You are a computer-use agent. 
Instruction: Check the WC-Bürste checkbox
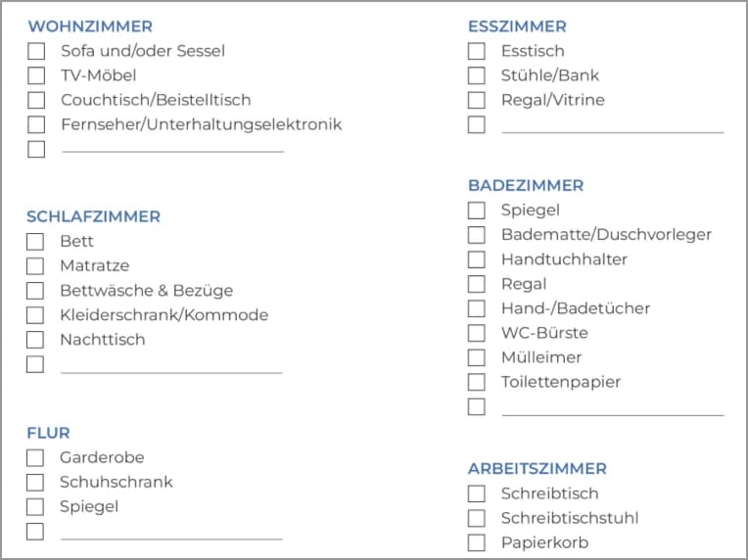477,333
